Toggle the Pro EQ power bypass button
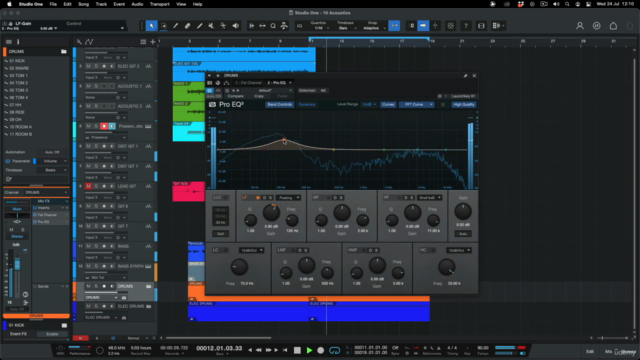This screenshot has height=360, width=640. (x=210, y=91)
